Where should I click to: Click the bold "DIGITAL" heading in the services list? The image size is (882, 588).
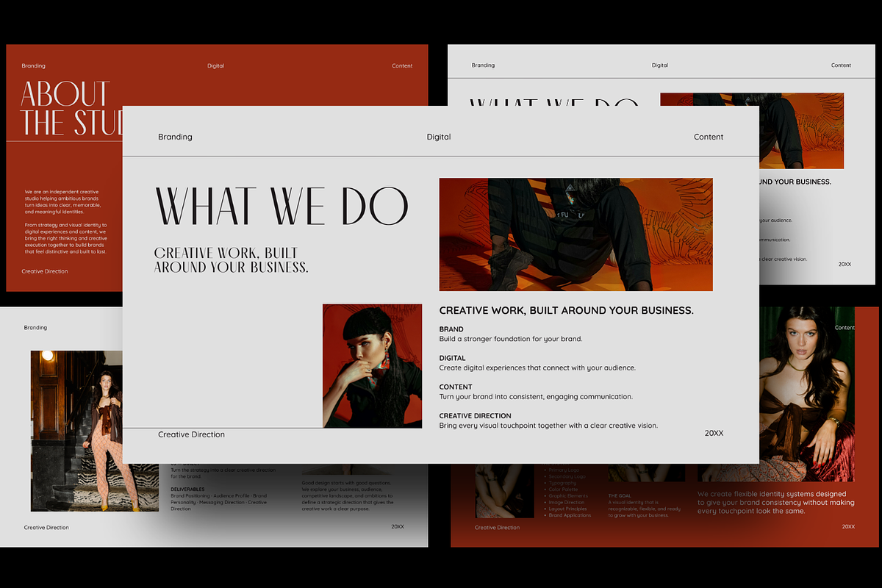point(452,358)
